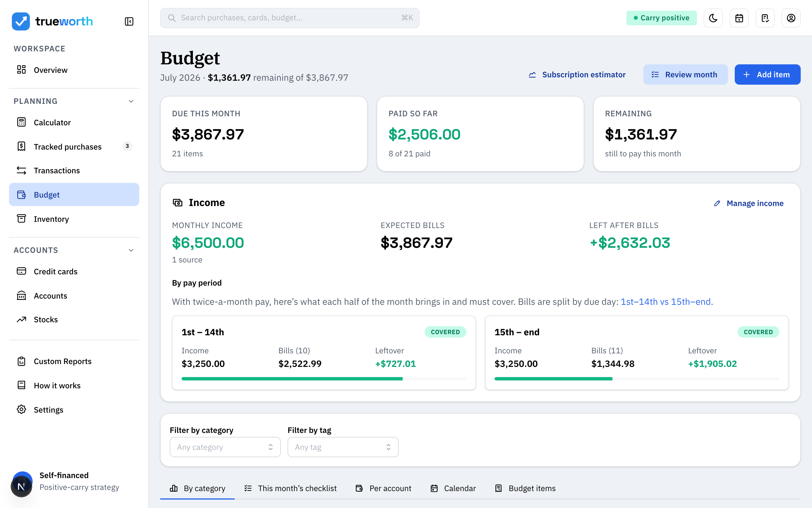
Task: Switch to the By category tab
Action: [x=197, y=488]
